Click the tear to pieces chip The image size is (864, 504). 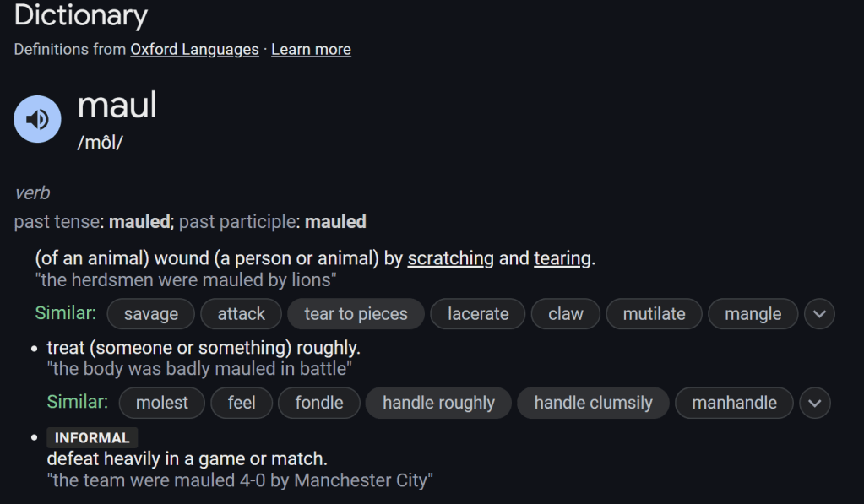[356, 314]
